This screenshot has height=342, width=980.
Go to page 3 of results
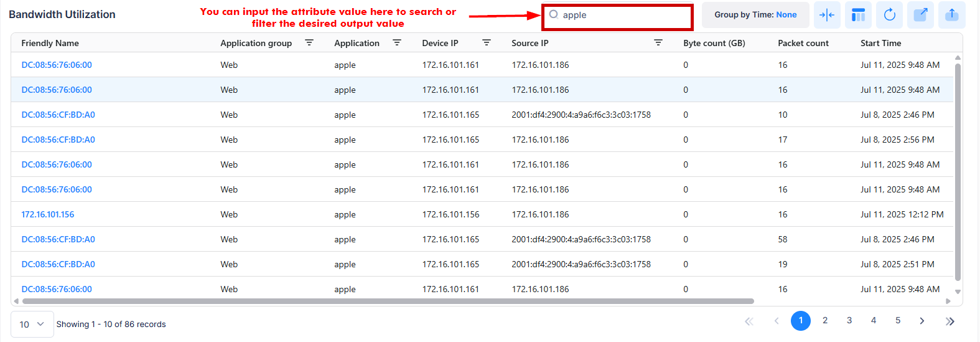click(x=849, y=321)
